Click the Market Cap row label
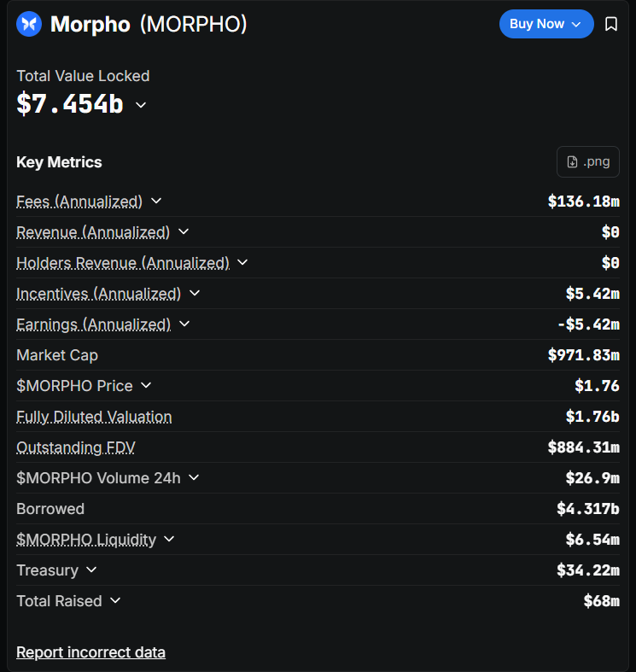The image size is (636, 672). pyautogui.click(x=57, y=355)
